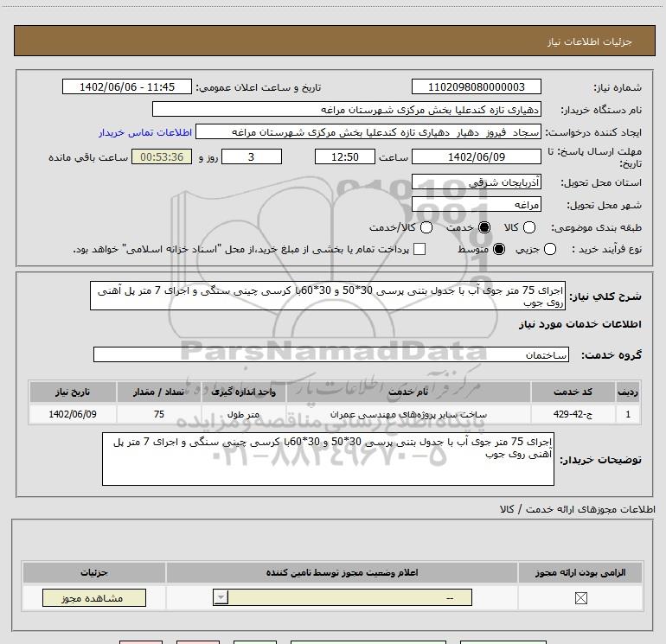Click the مشاهده مجوز button

[94, 597]
